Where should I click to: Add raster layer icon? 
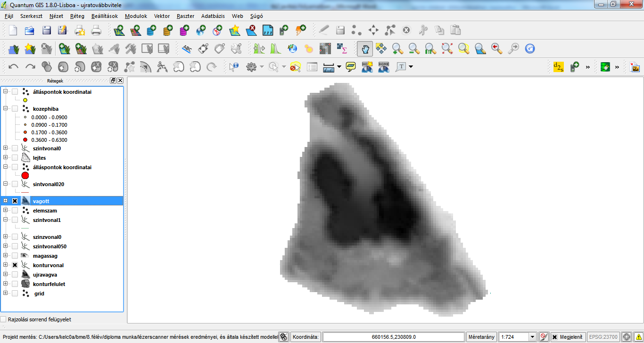pos(136,31)
